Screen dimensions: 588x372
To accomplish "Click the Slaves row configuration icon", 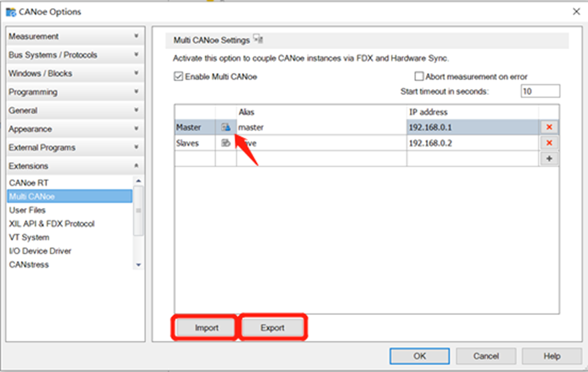I will 226,143.
